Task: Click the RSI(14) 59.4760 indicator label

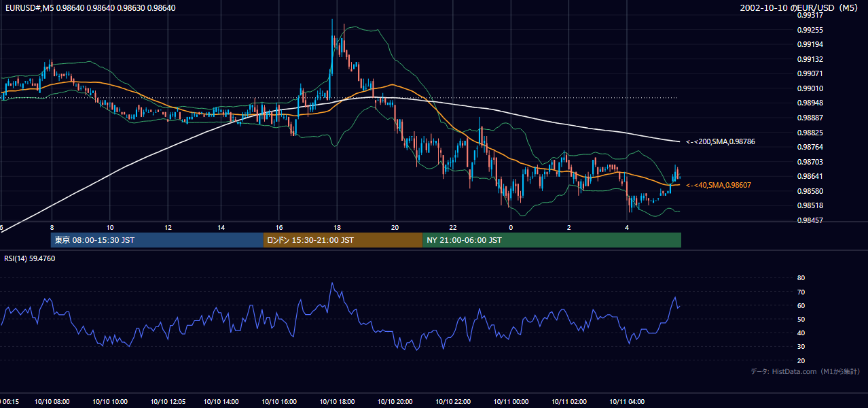Action: 29,258
